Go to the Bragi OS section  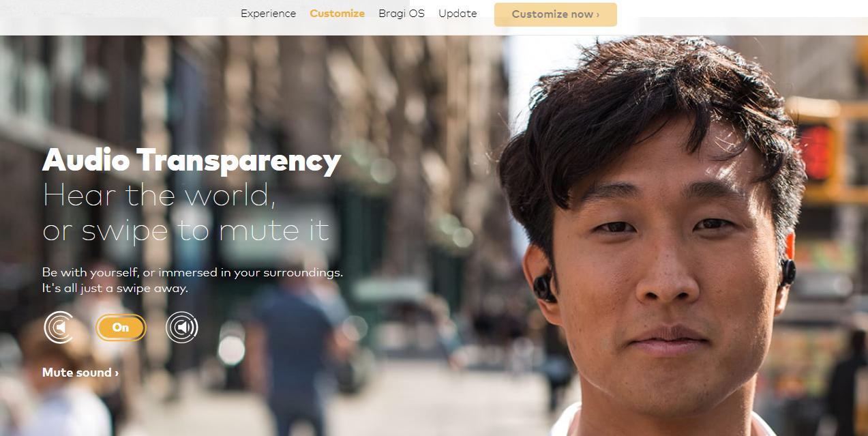pyautogui.click(x=402, y=14)
